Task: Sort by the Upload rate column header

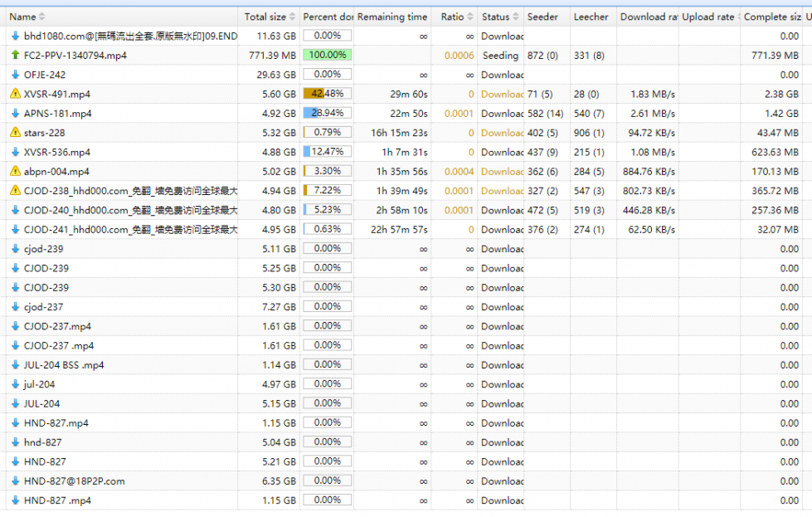Action: pos(708,17)
